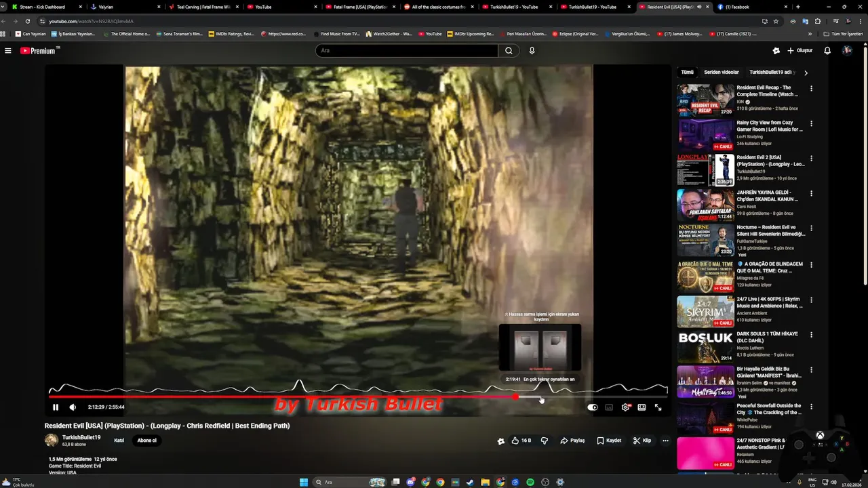The height and width of the screenshot is (488, 868).
Task: Click the YouTube search input field
Action: 406,51
